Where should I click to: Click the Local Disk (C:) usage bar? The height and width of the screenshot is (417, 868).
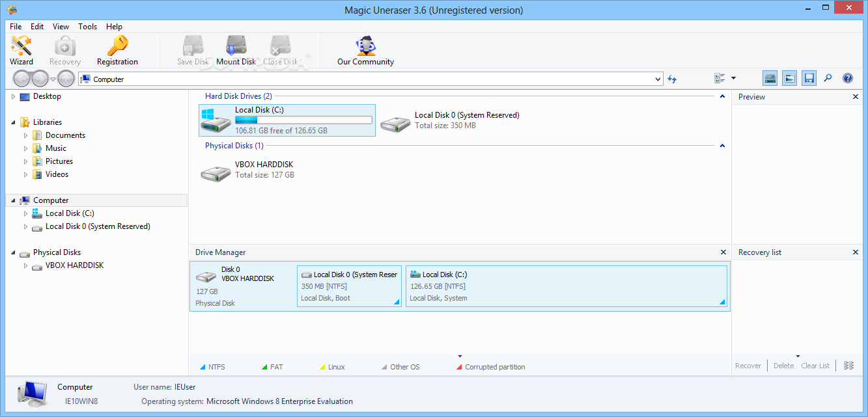click(303, 120)
